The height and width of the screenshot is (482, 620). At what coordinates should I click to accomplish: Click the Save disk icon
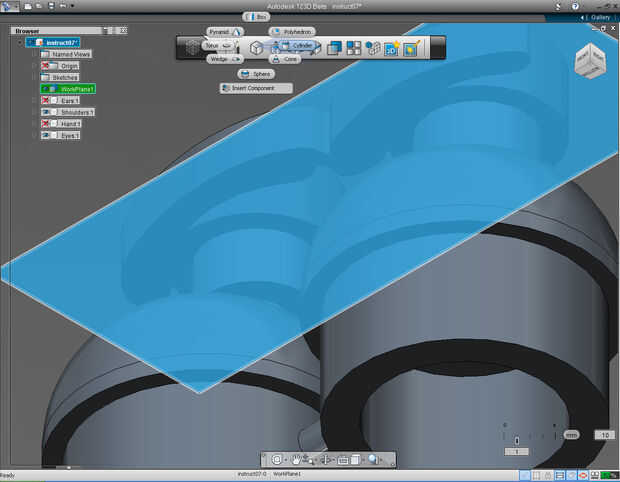51,6
